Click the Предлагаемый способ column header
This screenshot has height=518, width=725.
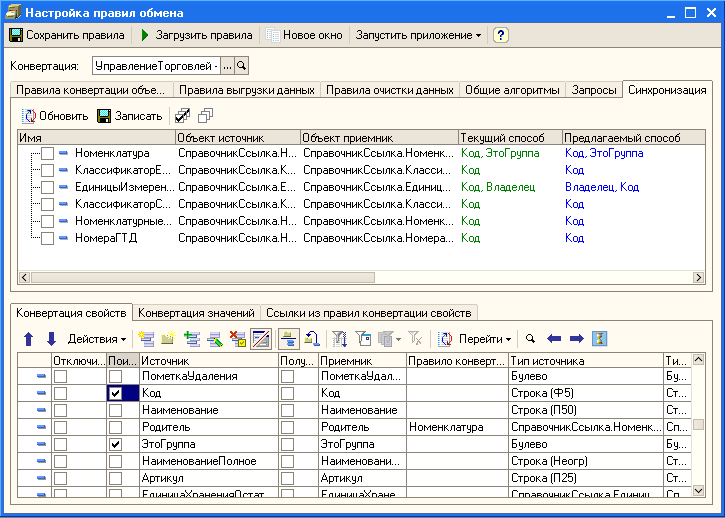[x=633, y=138]
